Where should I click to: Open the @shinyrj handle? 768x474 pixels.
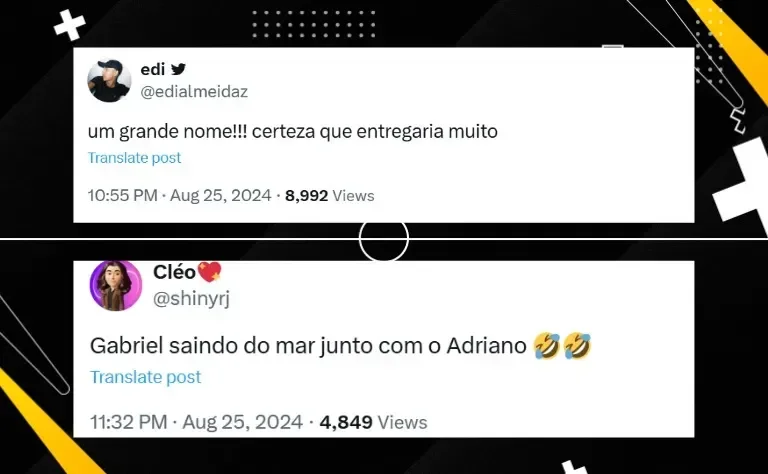tap(191, 298)
